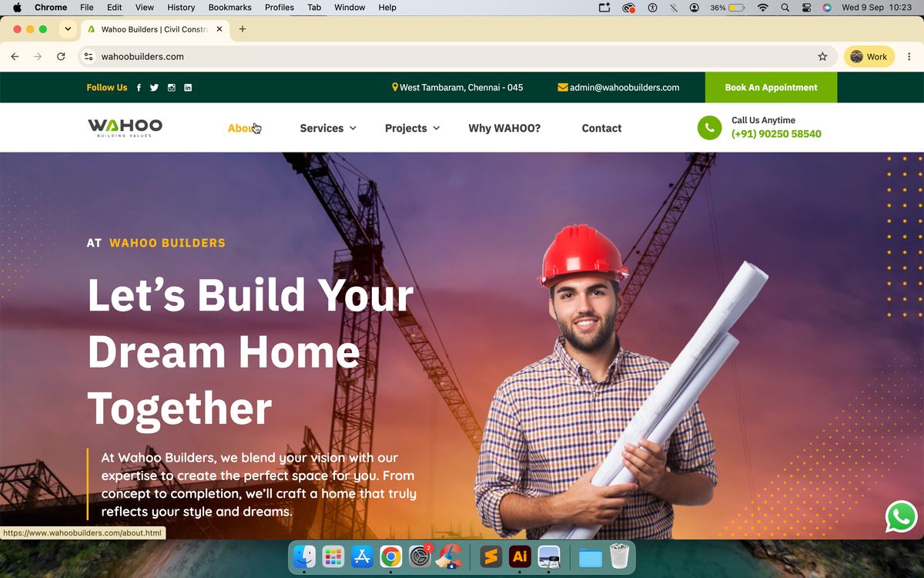The image size is (924, 578).
Task: Open battery status menu
Action: tap(727, 7)
